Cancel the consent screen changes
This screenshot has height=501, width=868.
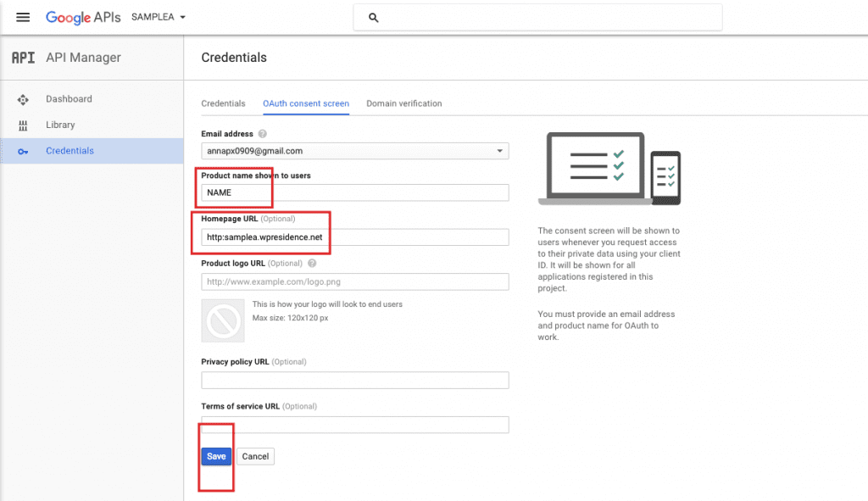255,456
